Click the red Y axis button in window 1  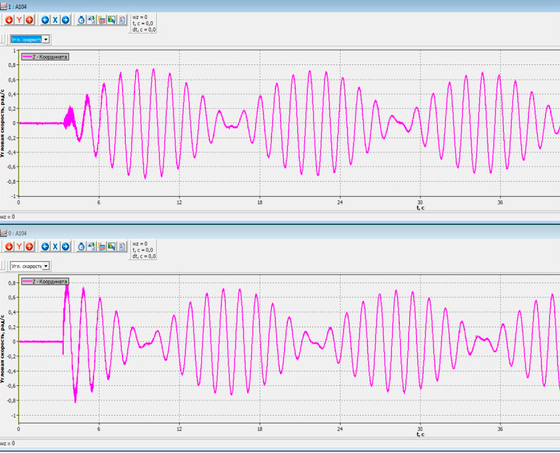pyautogui.click(x=19, y=20)
